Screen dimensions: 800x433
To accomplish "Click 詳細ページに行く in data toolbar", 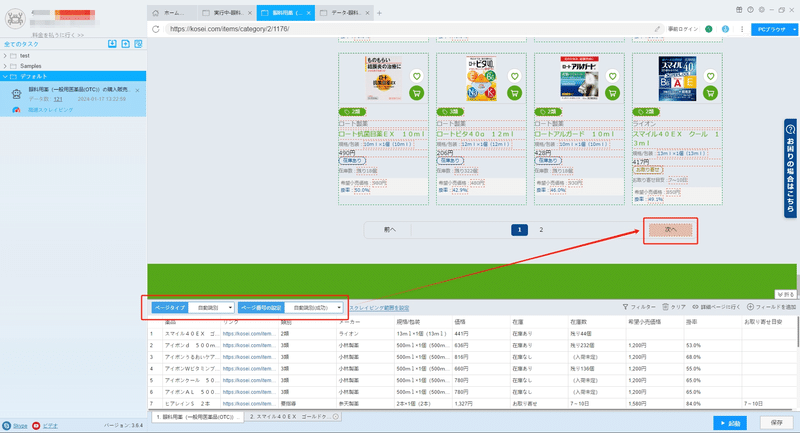I will coord(716,307).
